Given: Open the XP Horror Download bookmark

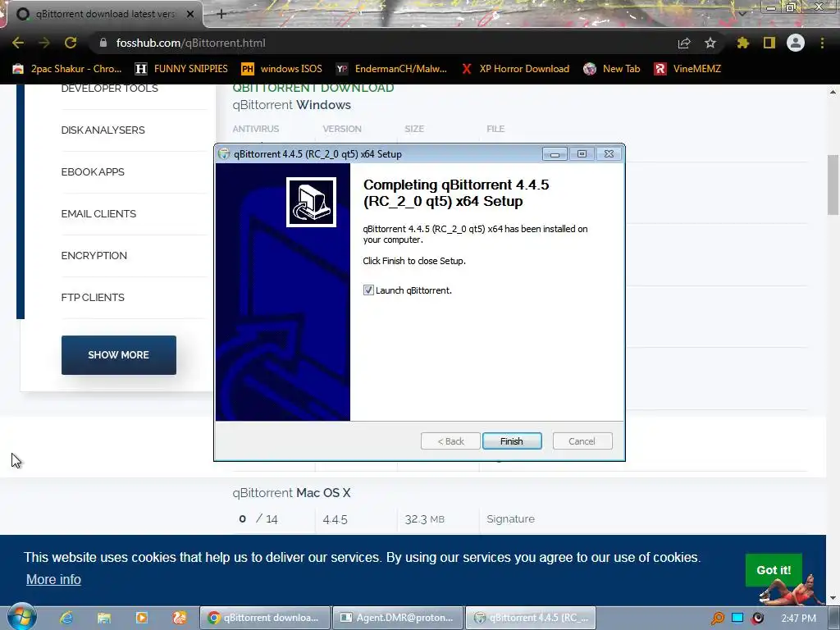Looking at the screenshot, I should click(515, 69).
